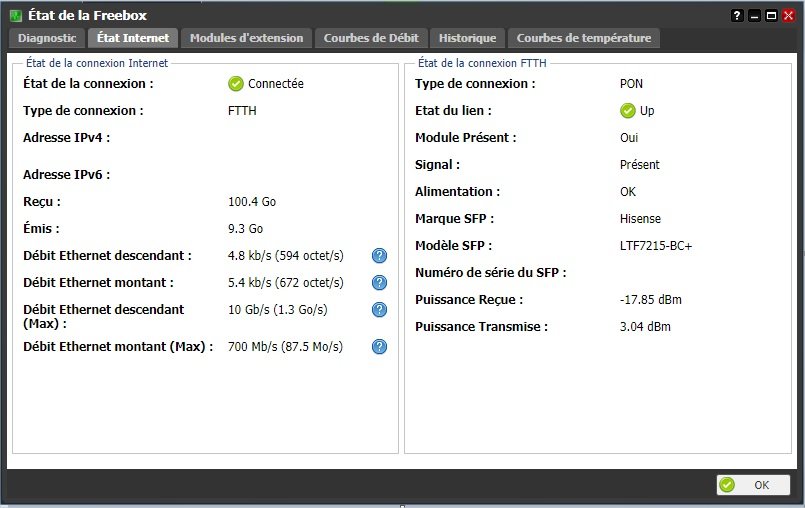Viewport: 805px width, 508px height.
Task: Open help for Débit Ethernet montant (Max)
Action: (x=380, y=347)
